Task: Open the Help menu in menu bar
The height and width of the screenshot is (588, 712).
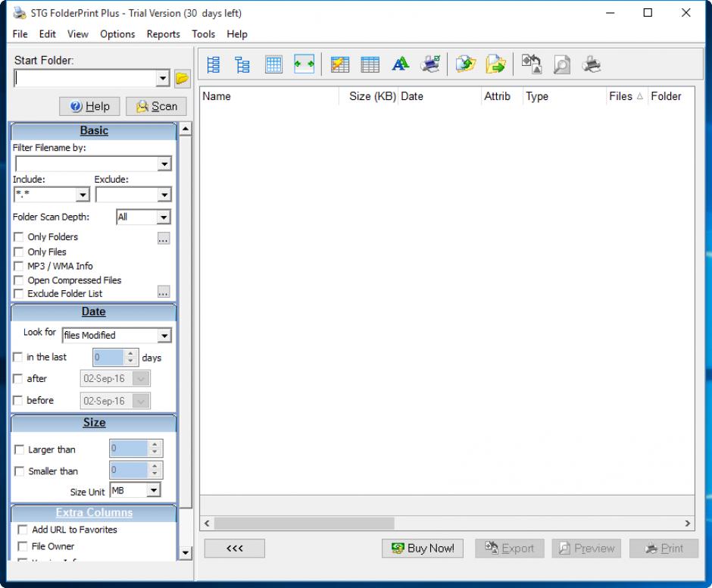Action: (x=237, y=34)
